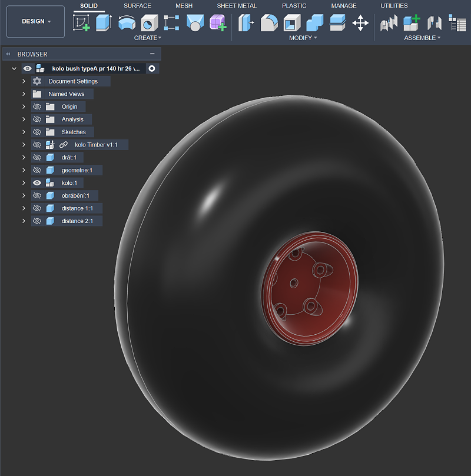Hide the kolo:1 component
The width and height of the screenshot is (471, 476).
pos(37,183)
